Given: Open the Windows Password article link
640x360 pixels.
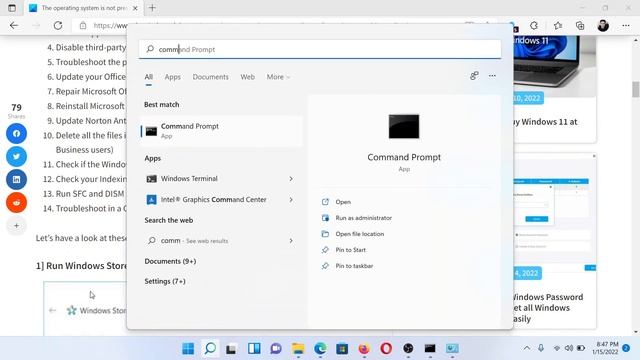Looking at the screenshot, I should [548, 308].
